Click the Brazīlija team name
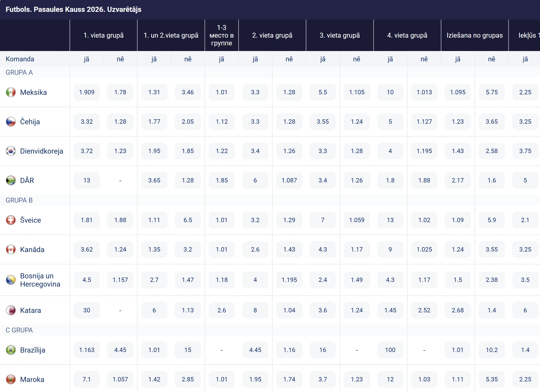Image resolution: width=540 pixels, height=392 pixels. pos(33,350)
